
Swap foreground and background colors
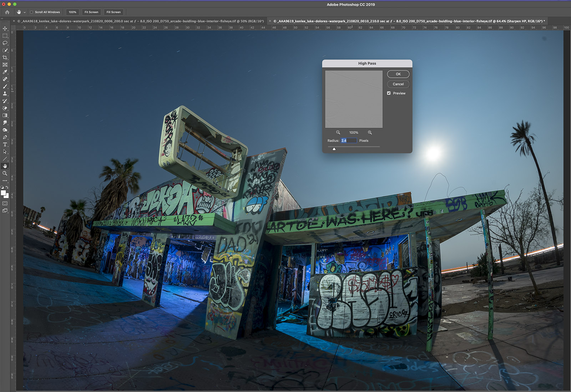pyautogui.click(x=7, y=187)
